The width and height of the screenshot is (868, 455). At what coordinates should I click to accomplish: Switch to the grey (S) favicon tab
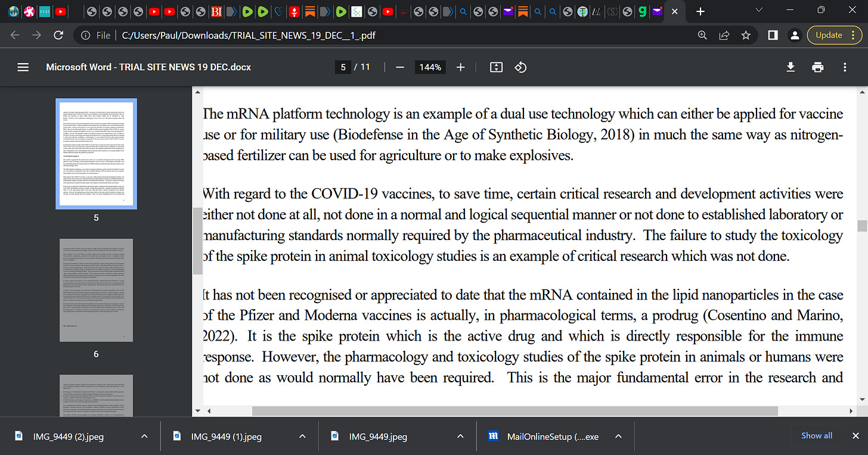pyautogui.click(x=611, y=11)
